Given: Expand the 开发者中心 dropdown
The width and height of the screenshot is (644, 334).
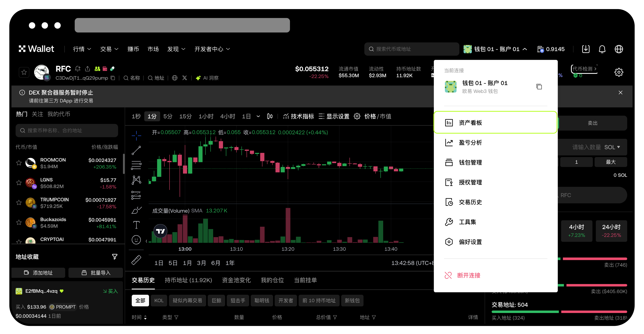Looking at the screenshot, I should [x=212, y=49].
